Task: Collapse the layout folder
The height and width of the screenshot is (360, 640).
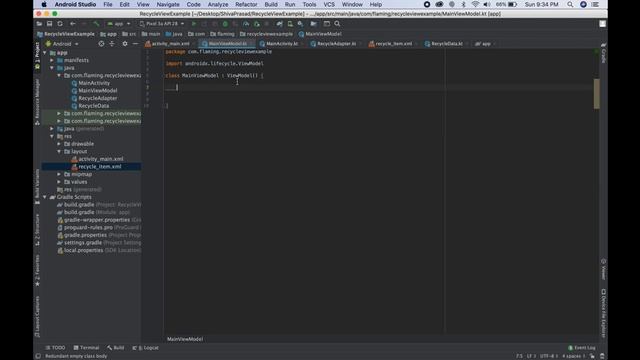Action: 59,151
